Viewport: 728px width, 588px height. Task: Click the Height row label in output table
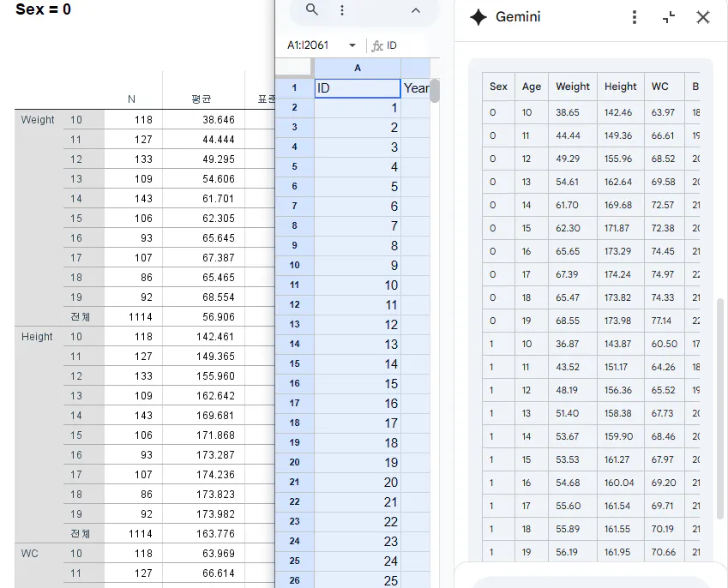37,337
